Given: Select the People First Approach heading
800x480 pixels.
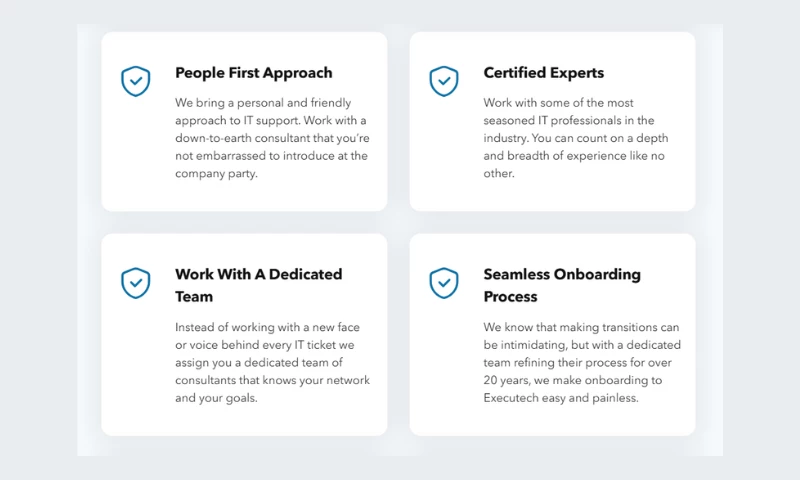Looking at the screenshot, I should tap(253, 73).
